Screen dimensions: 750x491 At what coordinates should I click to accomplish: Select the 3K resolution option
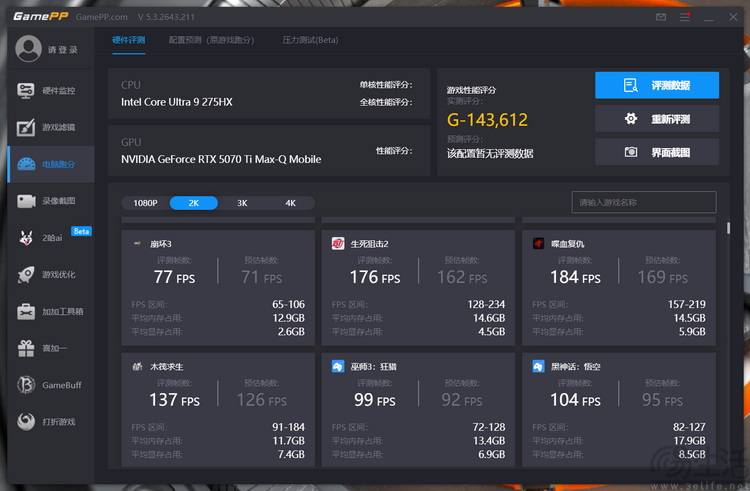point(242,203)
